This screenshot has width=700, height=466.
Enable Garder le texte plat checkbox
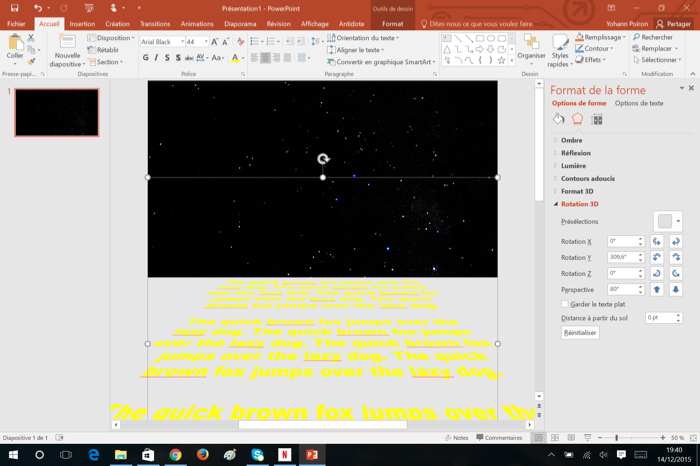point(565,304)
